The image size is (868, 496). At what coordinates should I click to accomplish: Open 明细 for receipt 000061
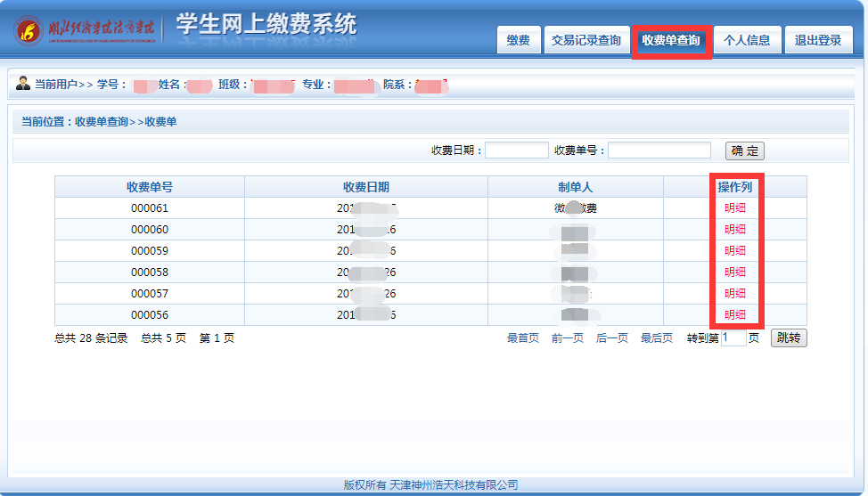pos(735,208)
